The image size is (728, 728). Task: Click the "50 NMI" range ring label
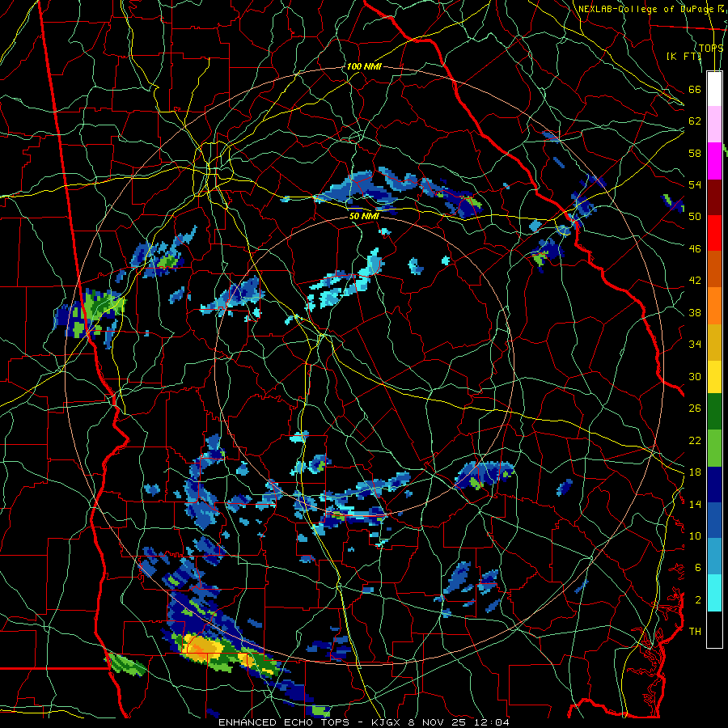(364, 216)
